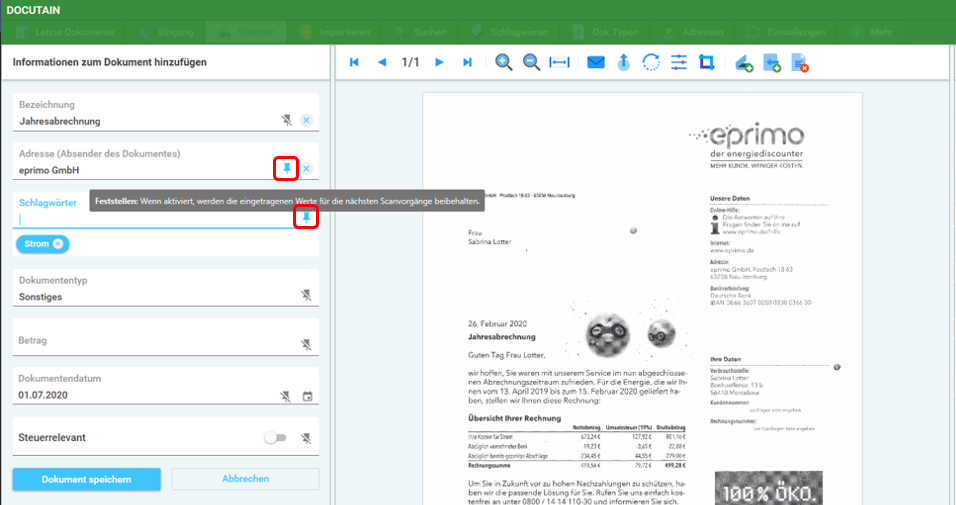Open the Adresse sender field showing eprimo GmbH

(x=166, y=162)
